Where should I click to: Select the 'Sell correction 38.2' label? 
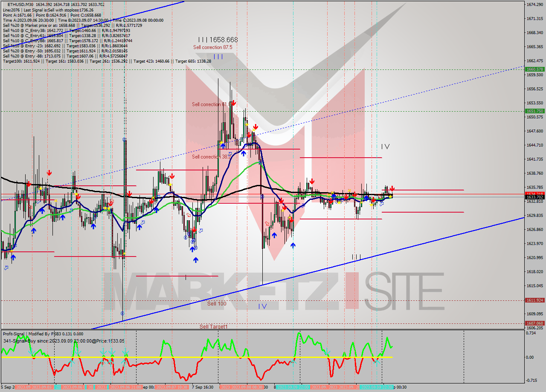tap(211, 157)
